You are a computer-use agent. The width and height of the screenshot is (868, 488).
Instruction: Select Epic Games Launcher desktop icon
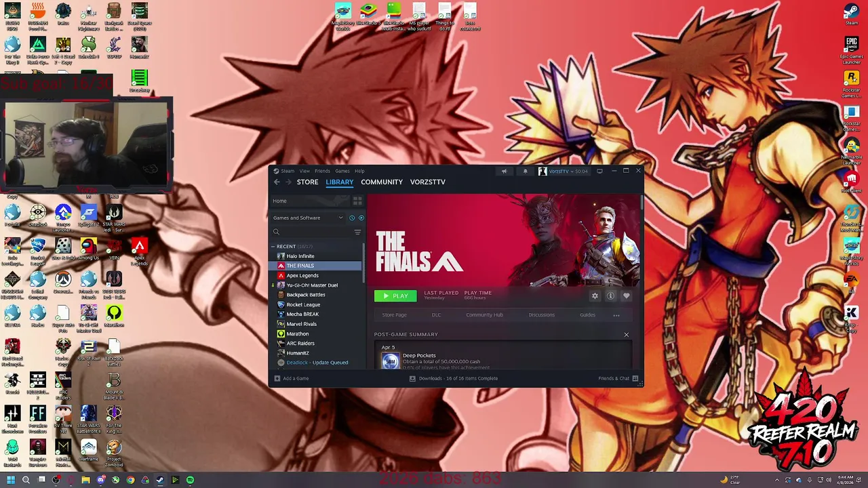click(x=851, y=49)
